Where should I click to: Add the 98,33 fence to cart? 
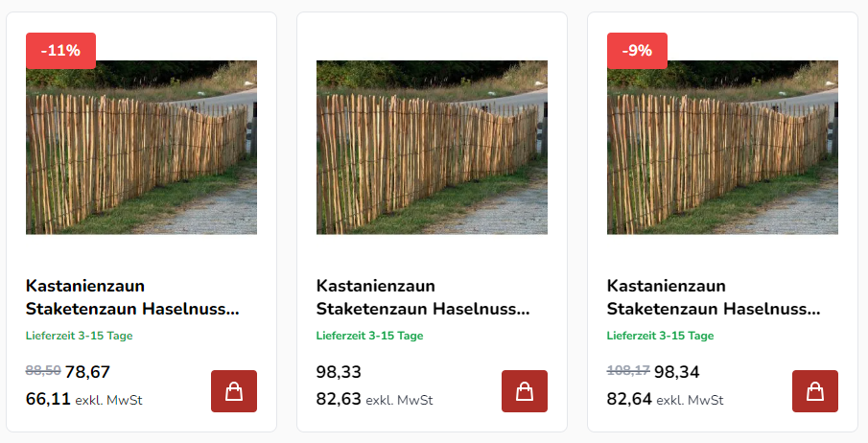[525, 391]
